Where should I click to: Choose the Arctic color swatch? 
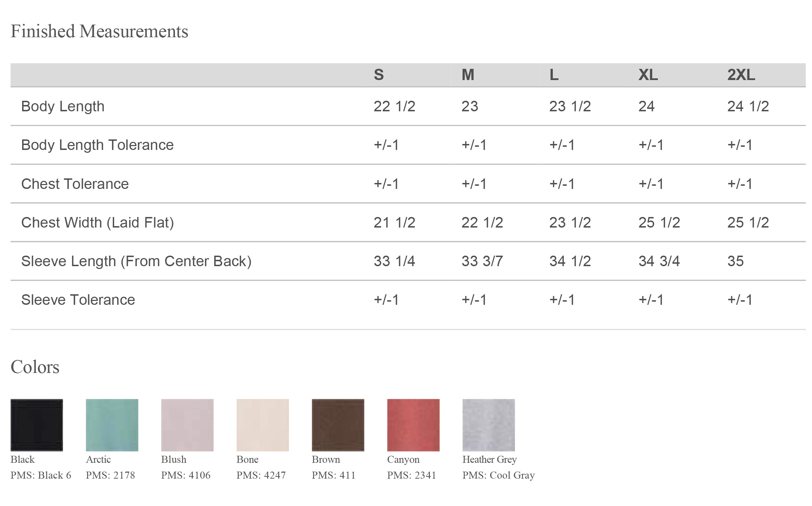(112, 425)
